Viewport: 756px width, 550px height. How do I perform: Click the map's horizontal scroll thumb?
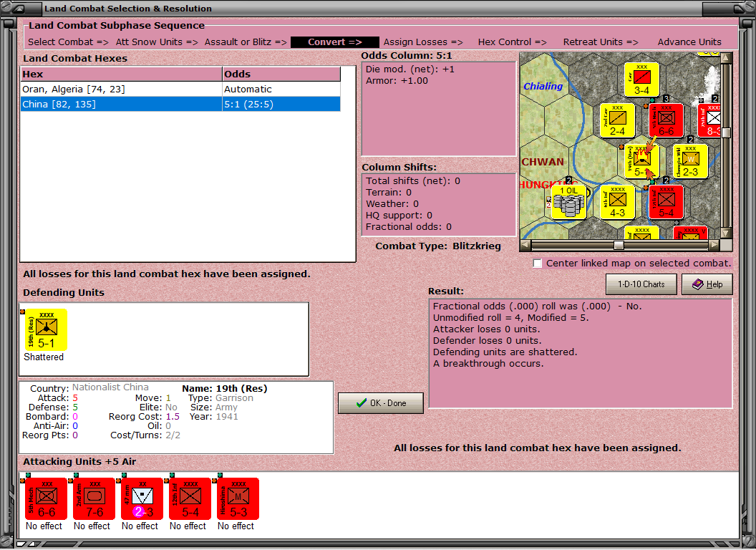[x=619, y=245]
